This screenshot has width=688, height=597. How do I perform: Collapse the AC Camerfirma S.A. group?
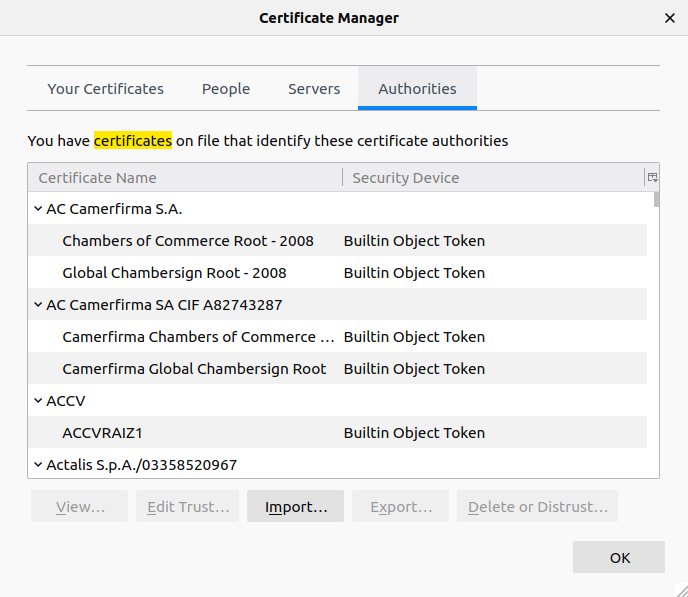(38, 209)
